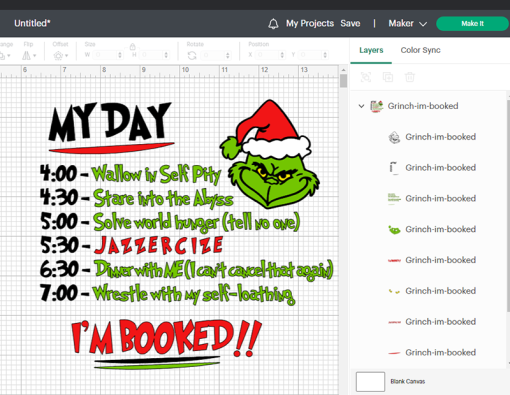
Task: Open the Flip dropdown arrow
Action: [34, 56]
